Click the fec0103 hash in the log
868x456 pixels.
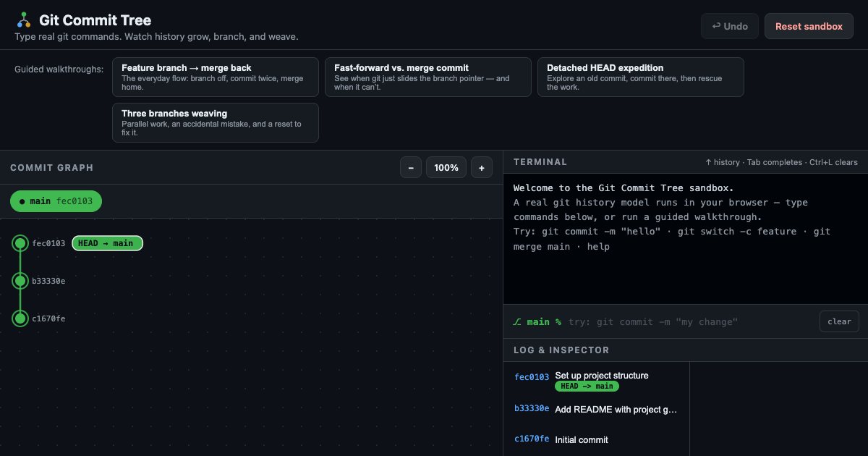532,376
